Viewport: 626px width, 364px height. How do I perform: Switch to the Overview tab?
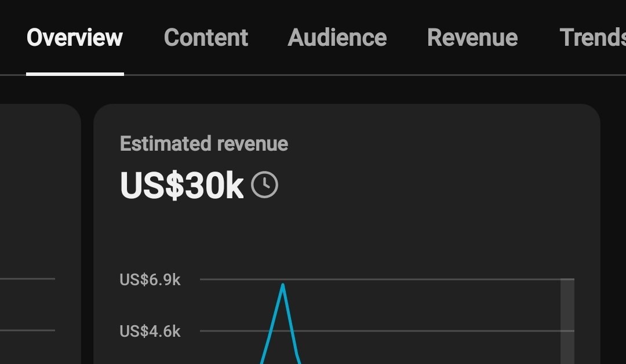[x=75, y=38]
